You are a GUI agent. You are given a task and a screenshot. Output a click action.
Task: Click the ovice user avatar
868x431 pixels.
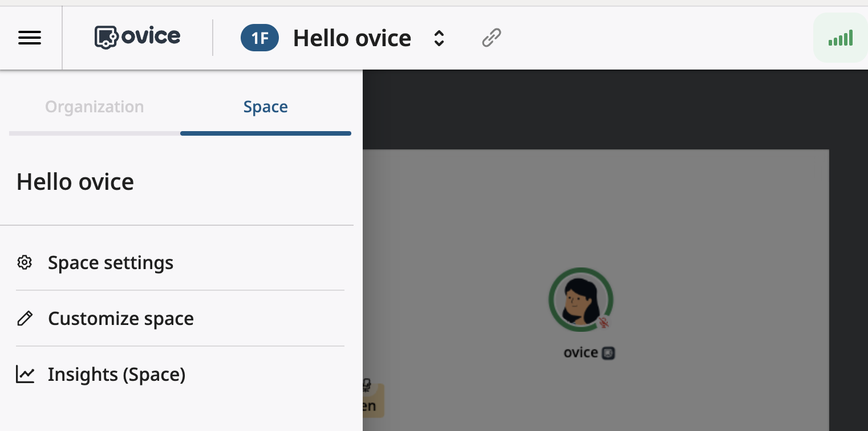[580, 300]
